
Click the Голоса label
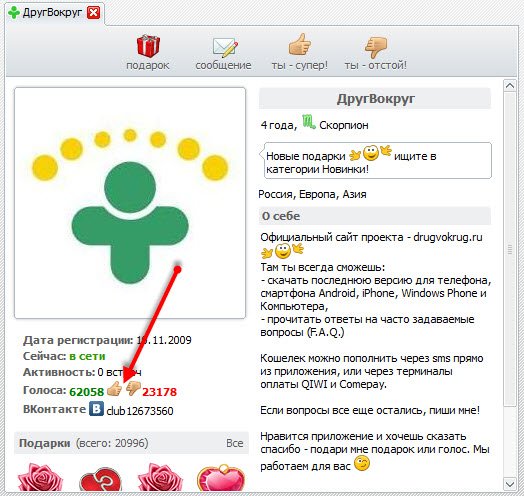pyautogui.click(x=44, y=390)
